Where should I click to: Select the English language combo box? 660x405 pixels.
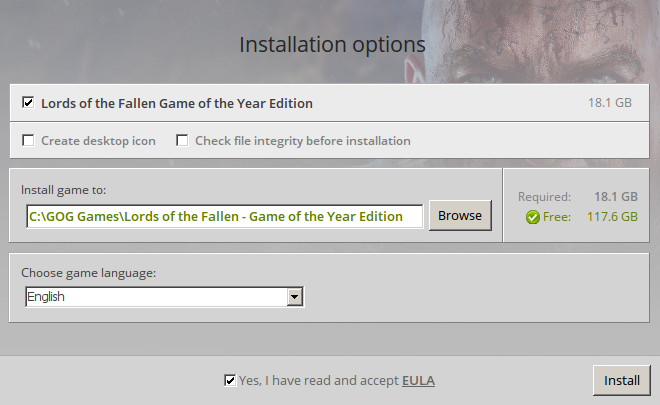165,297
